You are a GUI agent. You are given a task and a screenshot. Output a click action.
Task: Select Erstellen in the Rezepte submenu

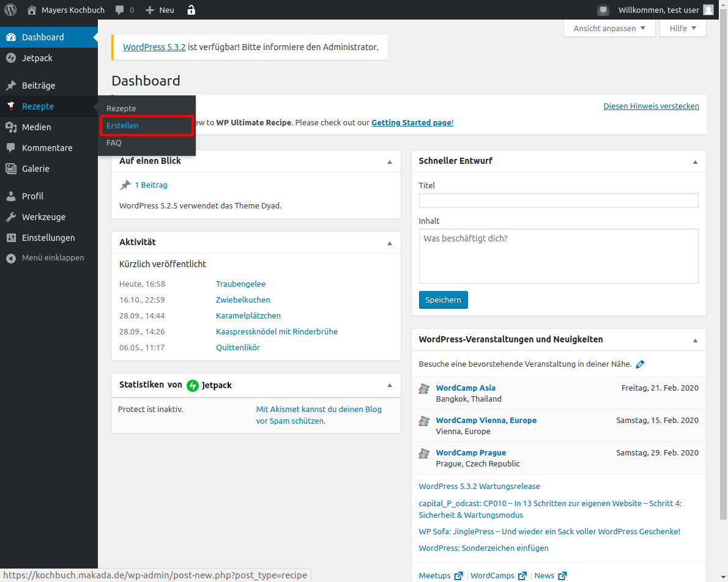[x=122, y=125]
